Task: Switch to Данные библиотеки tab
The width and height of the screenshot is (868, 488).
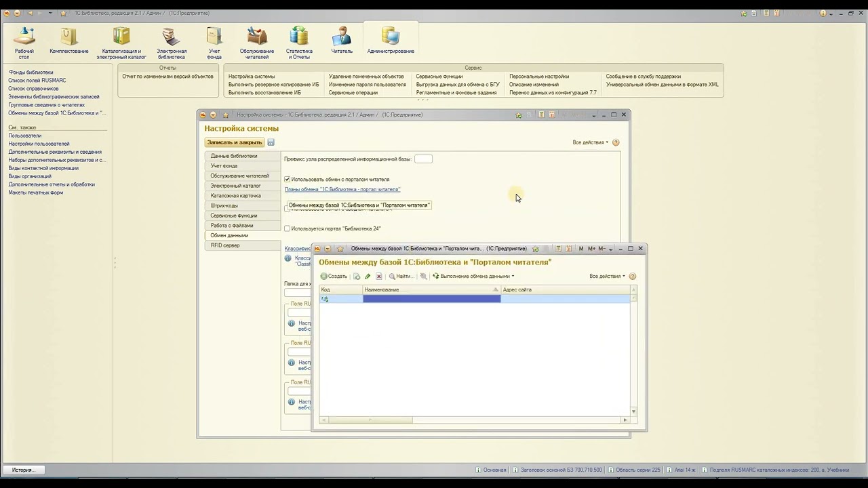Action: 243,156
